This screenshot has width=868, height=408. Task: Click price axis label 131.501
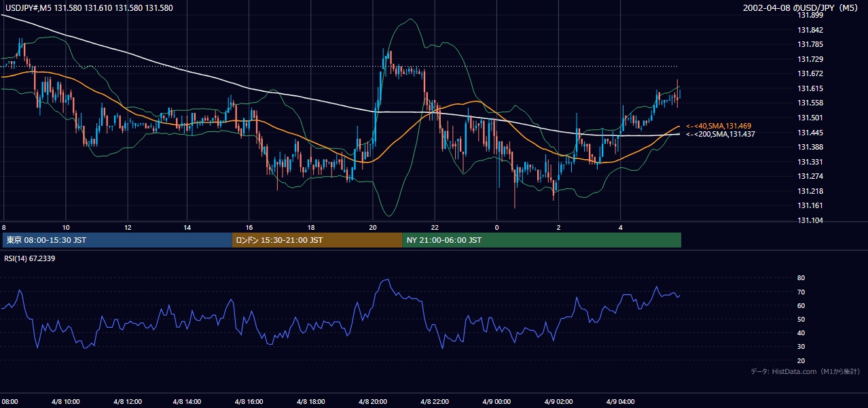[811, 118]
